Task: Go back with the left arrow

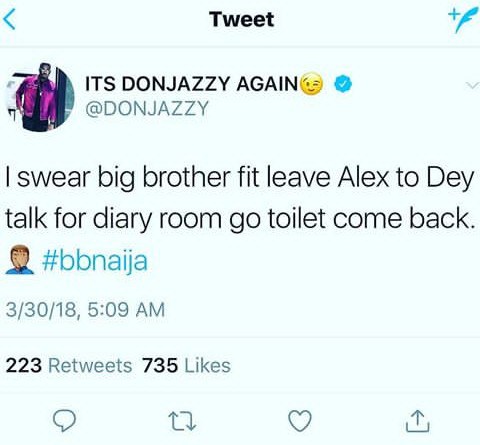Action: (x=9, y=19)
